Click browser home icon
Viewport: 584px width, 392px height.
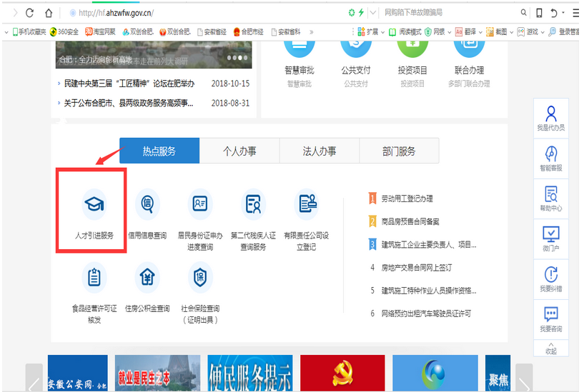[49, 13]
